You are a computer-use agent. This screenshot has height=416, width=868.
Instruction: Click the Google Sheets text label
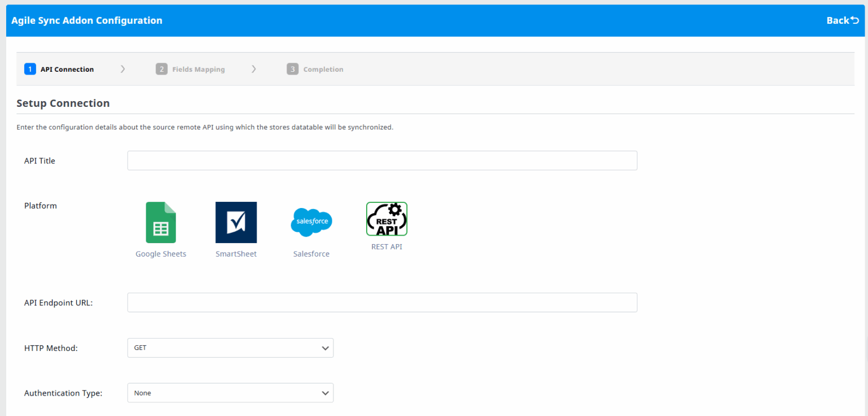click(x=160, y=254)
